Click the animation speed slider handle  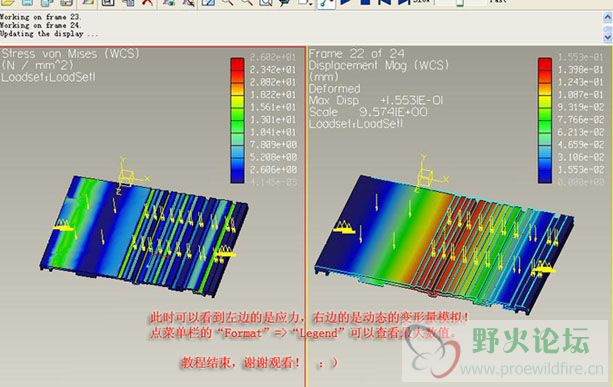tap(460, 3)
